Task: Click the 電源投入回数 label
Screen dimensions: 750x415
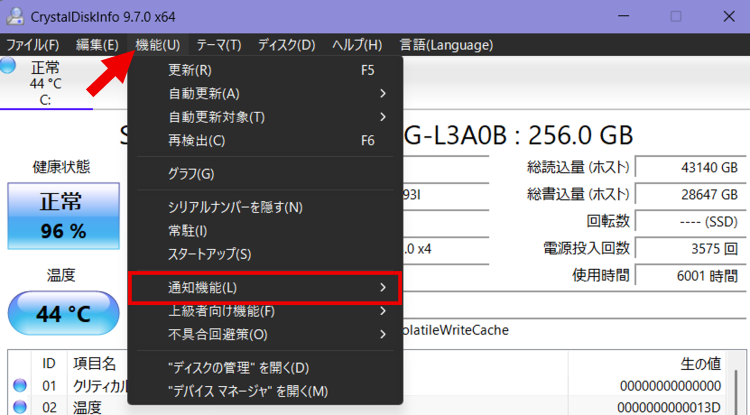Action: (x=586, y=249)
